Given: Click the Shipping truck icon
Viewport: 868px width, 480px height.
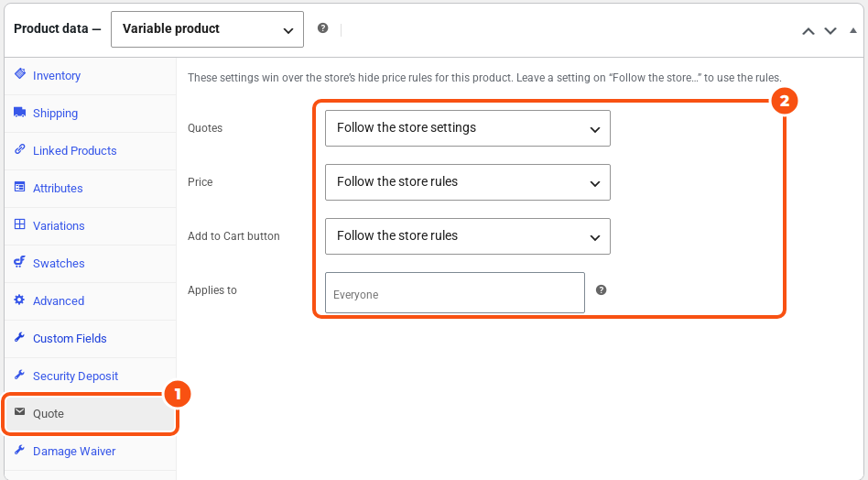Looking at the screenshot, I should point(20,112).
